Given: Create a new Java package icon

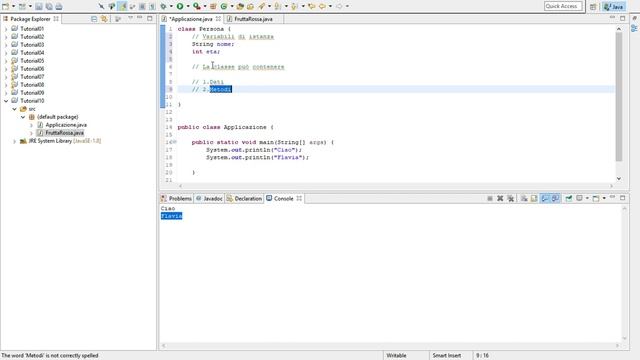Looking at the screenshot, I should [213, 6].
